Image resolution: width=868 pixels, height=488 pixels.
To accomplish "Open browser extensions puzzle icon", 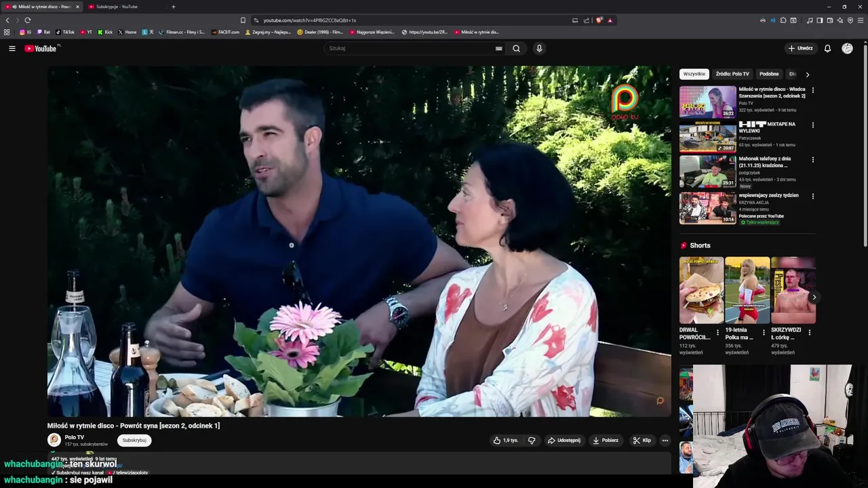I will (x=783, y=20).
